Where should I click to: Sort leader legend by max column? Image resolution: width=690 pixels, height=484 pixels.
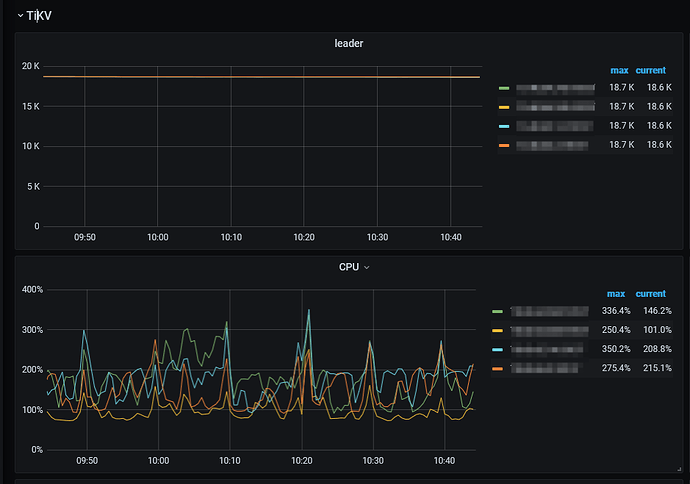click(x=619, y=70)
